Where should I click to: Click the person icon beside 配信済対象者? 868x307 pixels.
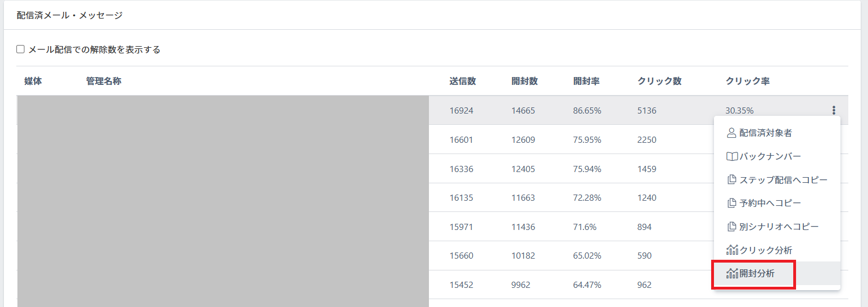click(731, 133)
